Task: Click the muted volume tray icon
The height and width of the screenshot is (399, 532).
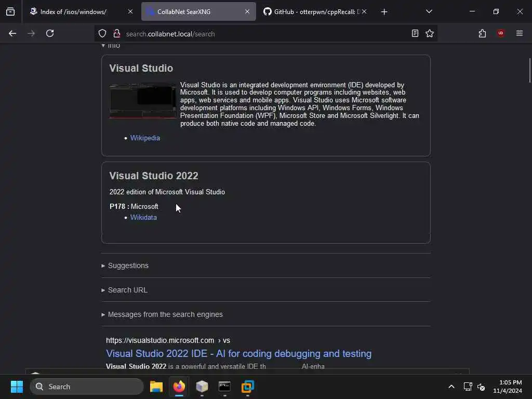Action: point(481,387)
